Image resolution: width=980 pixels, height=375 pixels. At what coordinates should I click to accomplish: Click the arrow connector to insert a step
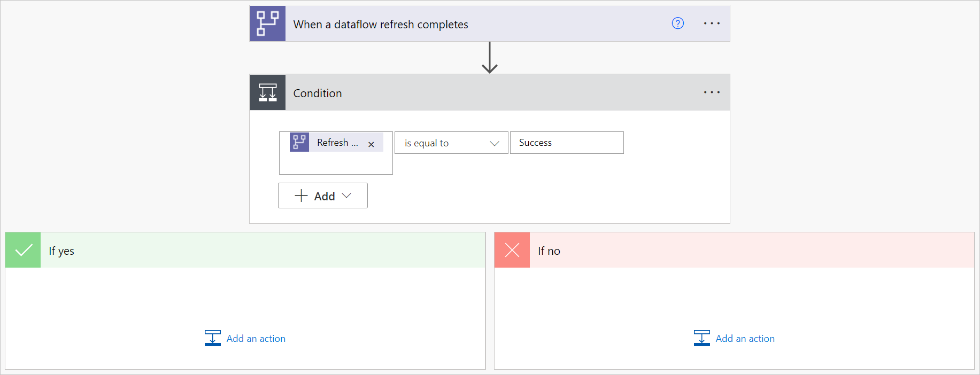tap(490, 58)
